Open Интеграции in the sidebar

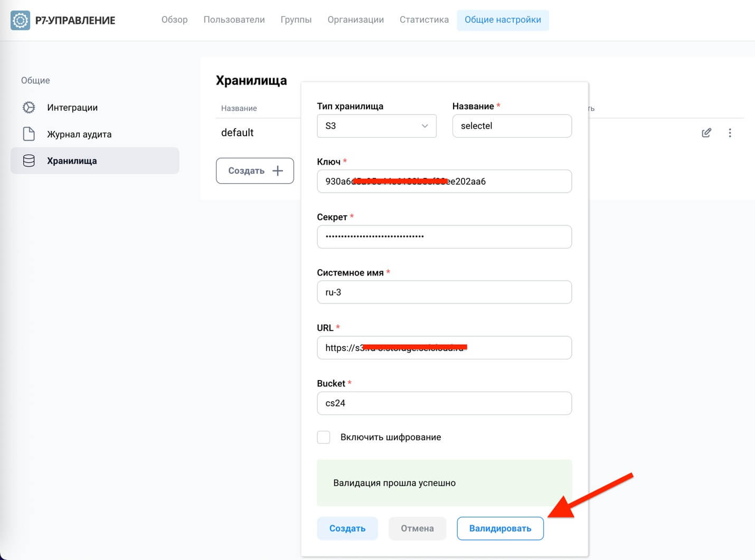tap(95, 107)
